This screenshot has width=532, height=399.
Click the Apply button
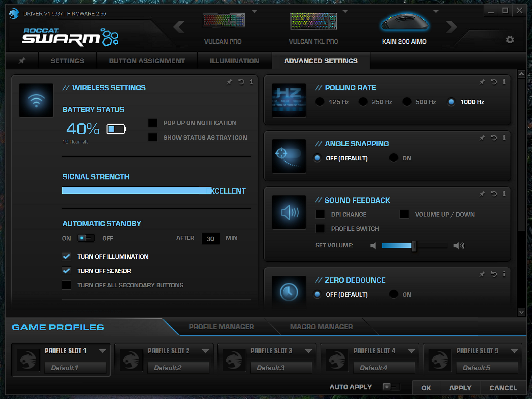(460, 388)
